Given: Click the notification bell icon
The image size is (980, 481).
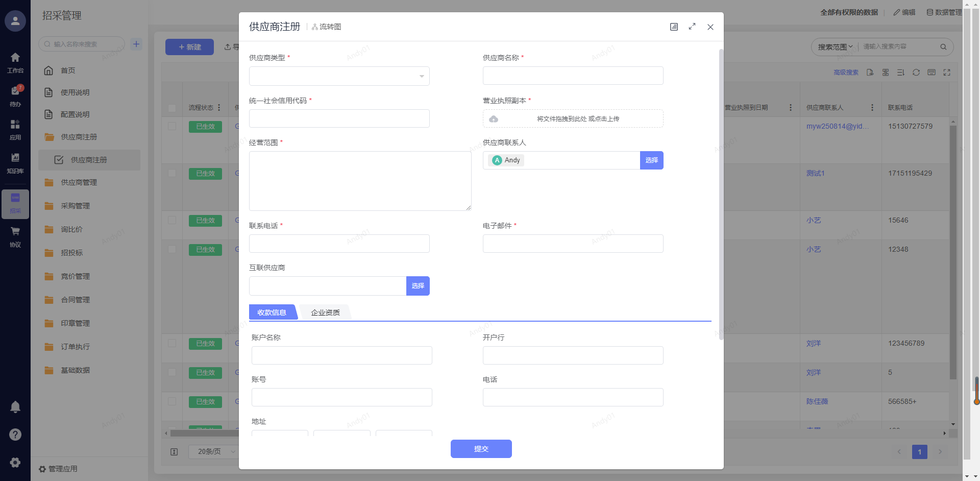Looking at the screenshot, I should tap(15, 407).
